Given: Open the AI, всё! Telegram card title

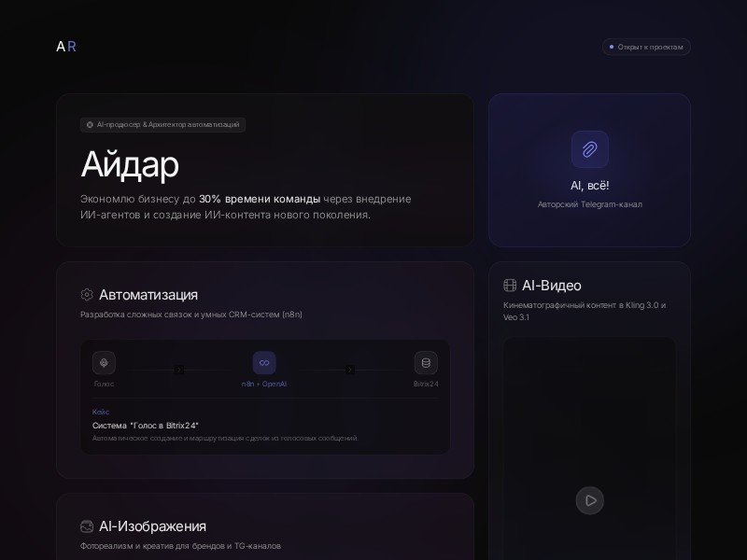Looking at the screenshot, I should click(590, 186).
